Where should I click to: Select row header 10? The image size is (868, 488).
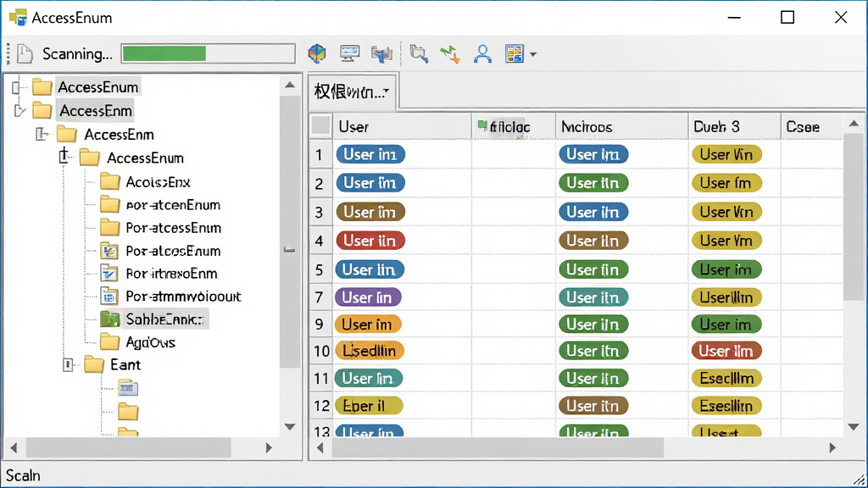click(321, 351)
